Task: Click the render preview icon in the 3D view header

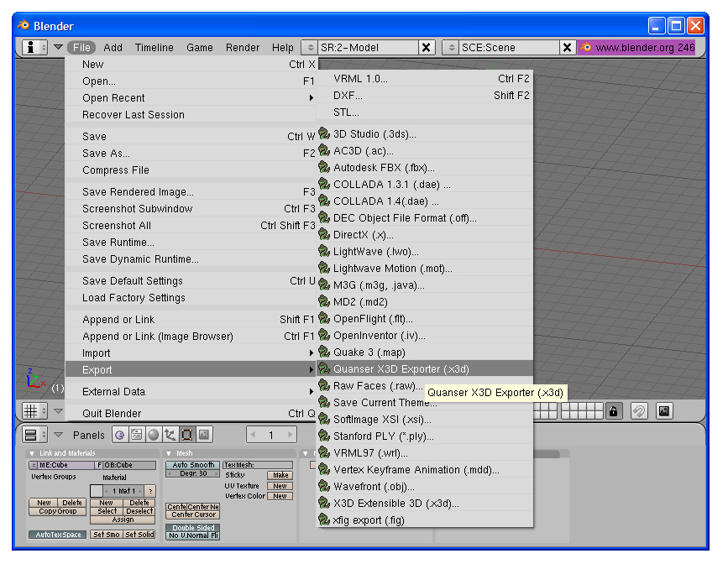Action: coord(663,411)
